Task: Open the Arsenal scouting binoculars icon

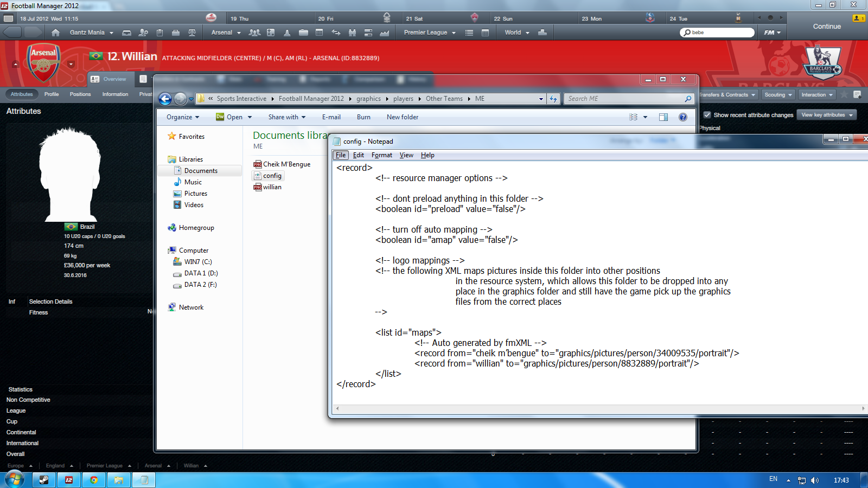Action: coord(352,33)
